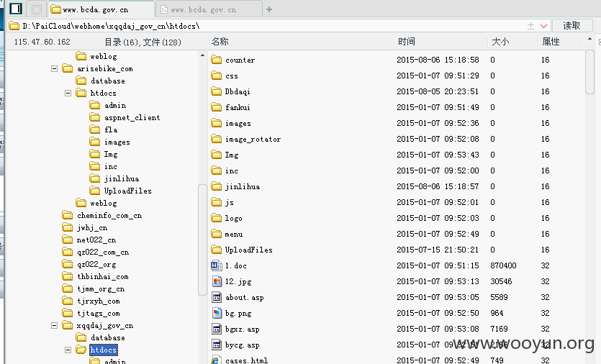Viewport: 601px width, 364px height.
Task: Click css folder icon in file list
Action: [x=217, y=76]
